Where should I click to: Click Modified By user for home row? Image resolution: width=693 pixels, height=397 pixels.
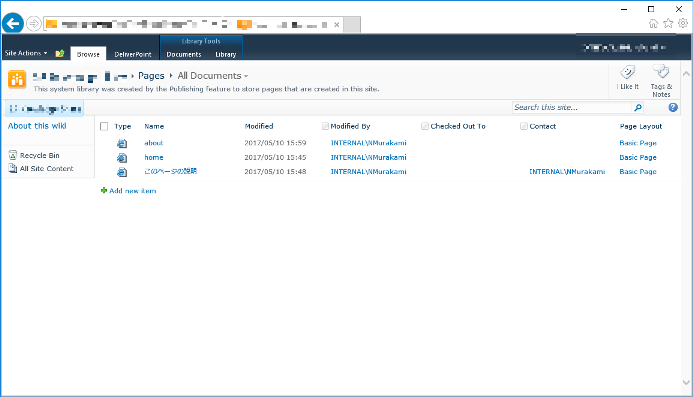point(369,157)
